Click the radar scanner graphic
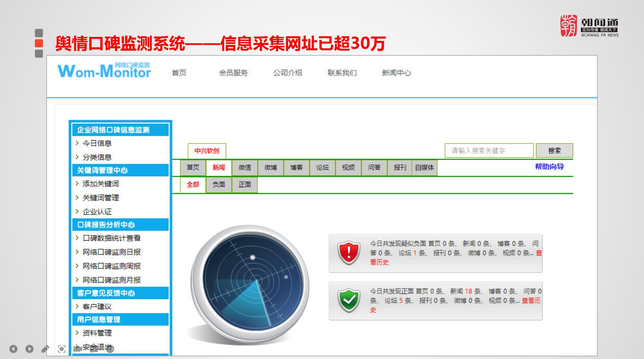644x359 pixels. (x=250, y=285)
